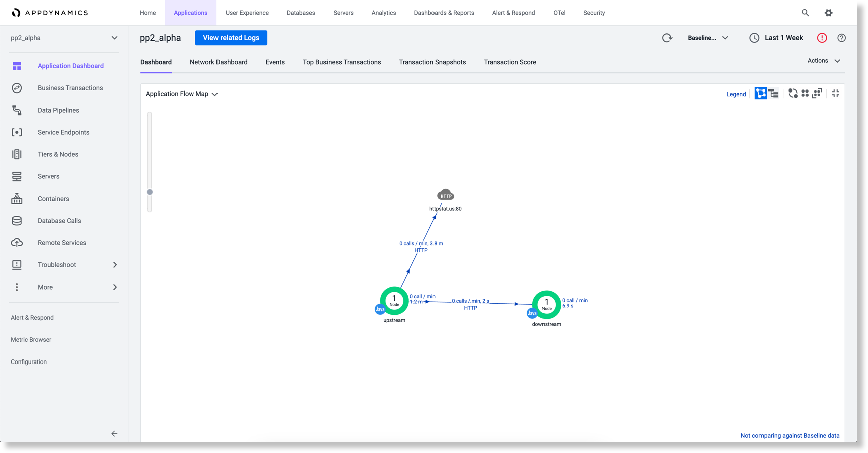Click the Containers sidebar icon
This screenshot has width=868, height=453.
(17, 199)
